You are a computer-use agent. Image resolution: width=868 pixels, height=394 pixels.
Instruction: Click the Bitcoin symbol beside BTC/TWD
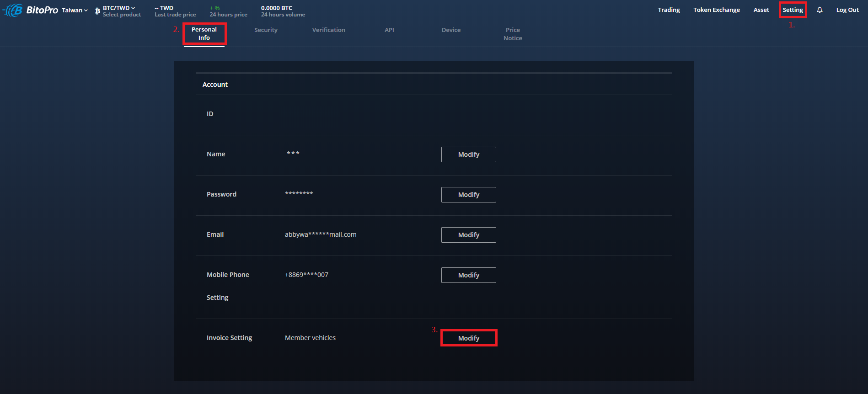(97, 11)
